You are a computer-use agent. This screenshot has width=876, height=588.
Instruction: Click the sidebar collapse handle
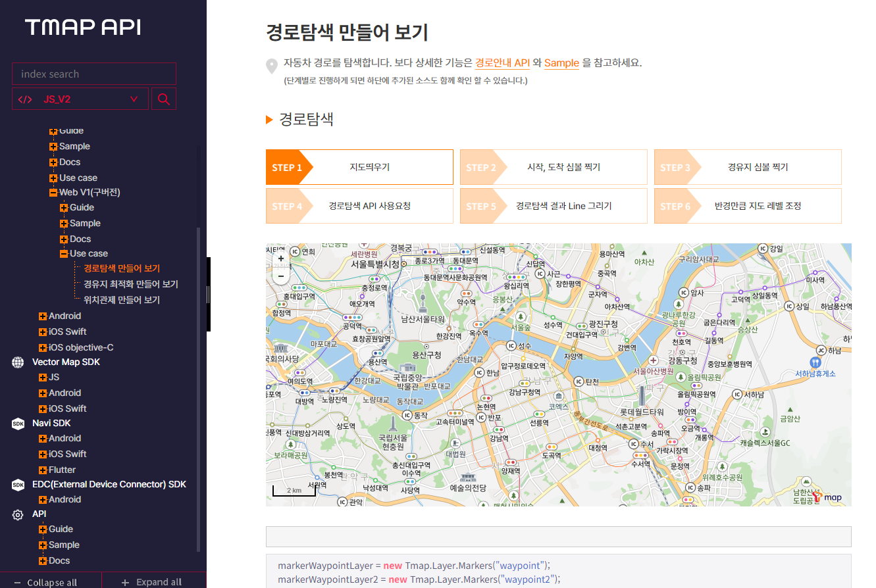point(209,294)
